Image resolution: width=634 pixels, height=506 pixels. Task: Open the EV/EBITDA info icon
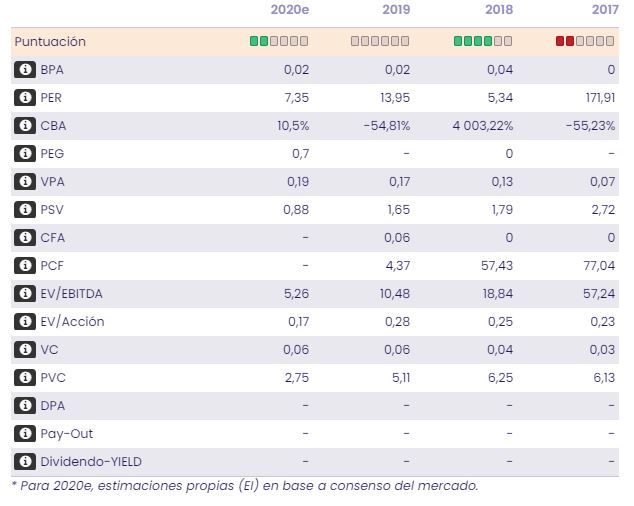tap(25, 294)
